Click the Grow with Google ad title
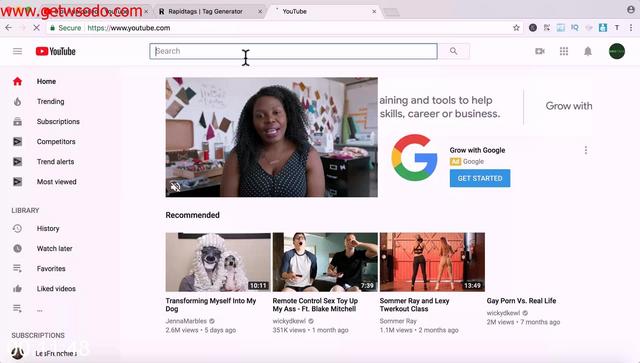Image resolution: width=640 pixels, height=363 pixels. pos(477,150)
